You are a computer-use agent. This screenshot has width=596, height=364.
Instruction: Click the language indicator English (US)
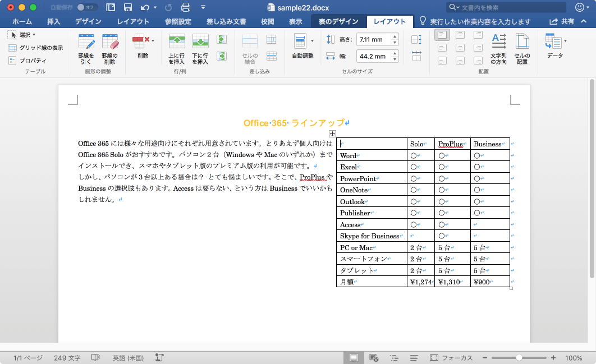click(128, 358)
